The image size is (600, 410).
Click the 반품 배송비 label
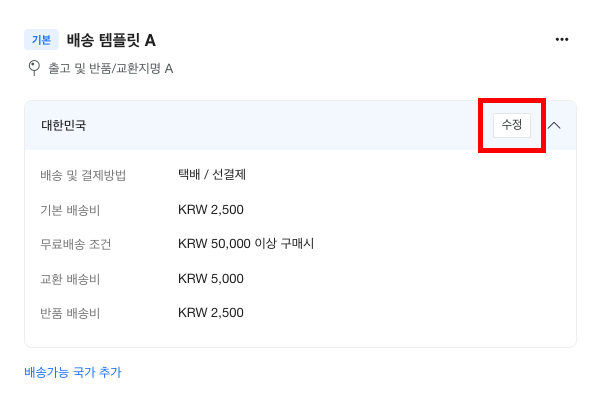pyautogui.click(x=70, y=313)
